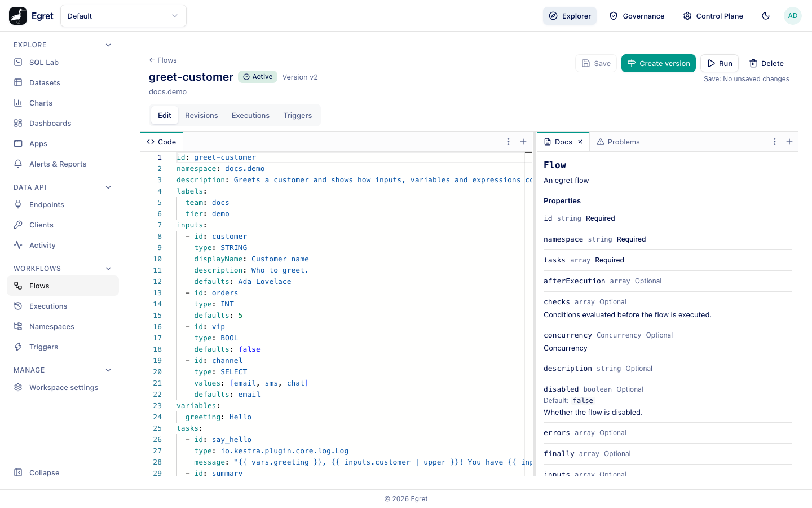View Activity in the sidebar

pos(63,245)
